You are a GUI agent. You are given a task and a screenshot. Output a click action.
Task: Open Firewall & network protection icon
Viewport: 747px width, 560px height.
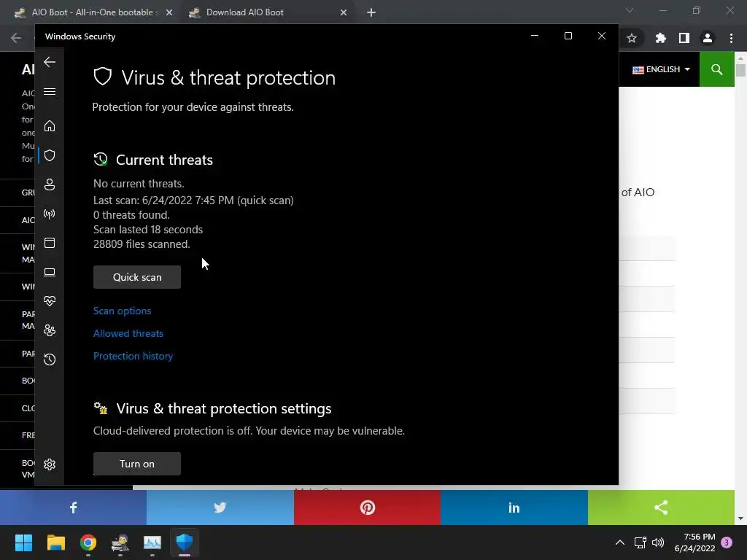(x=50, y=214)
